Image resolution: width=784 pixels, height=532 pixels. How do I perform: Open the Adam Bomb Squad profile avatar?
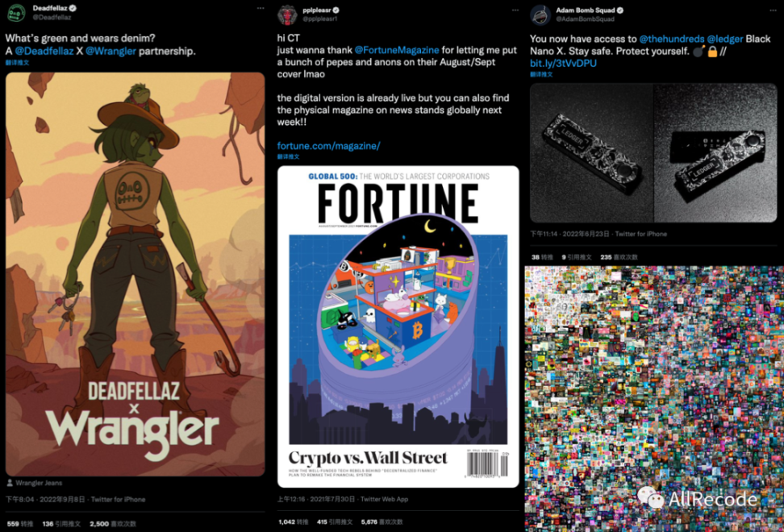coord(540,15)
